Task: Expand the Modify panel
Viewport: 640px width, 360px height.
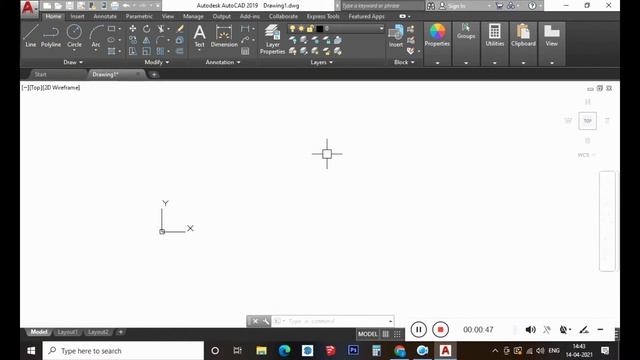Action: tap(157, 62)
